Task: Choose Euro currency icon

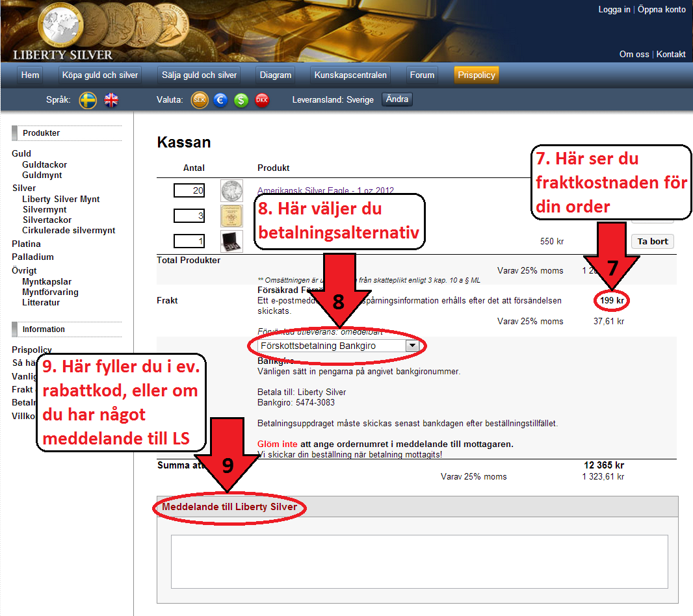Action: coord(220,100)
